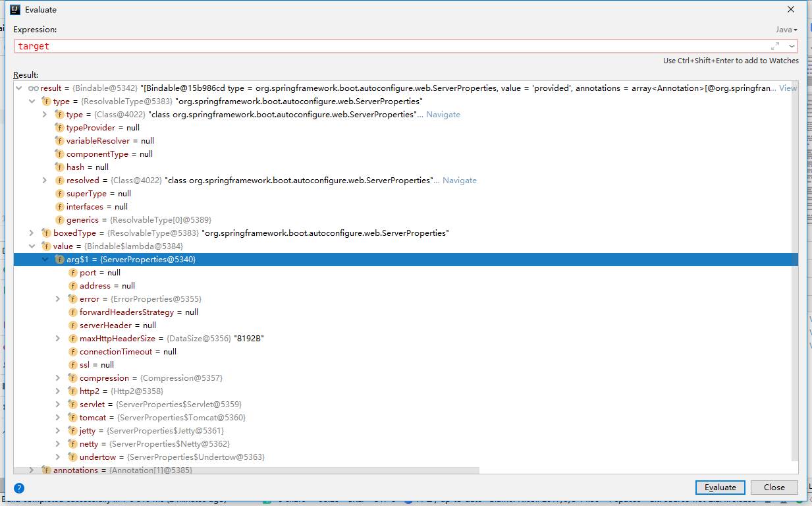The height and width of the screenshot is (506, 812).
Task: Click the Close button
Action: click(x=774, y=488)
